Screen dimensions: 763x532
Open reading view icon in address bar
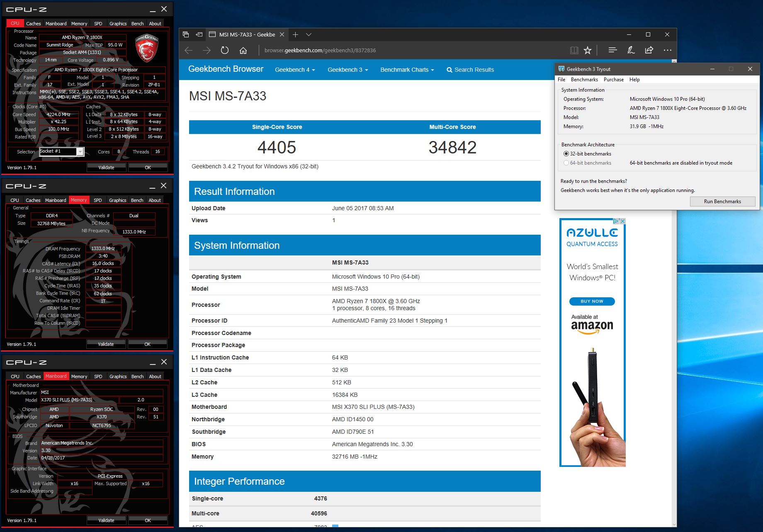pos(574,50)
